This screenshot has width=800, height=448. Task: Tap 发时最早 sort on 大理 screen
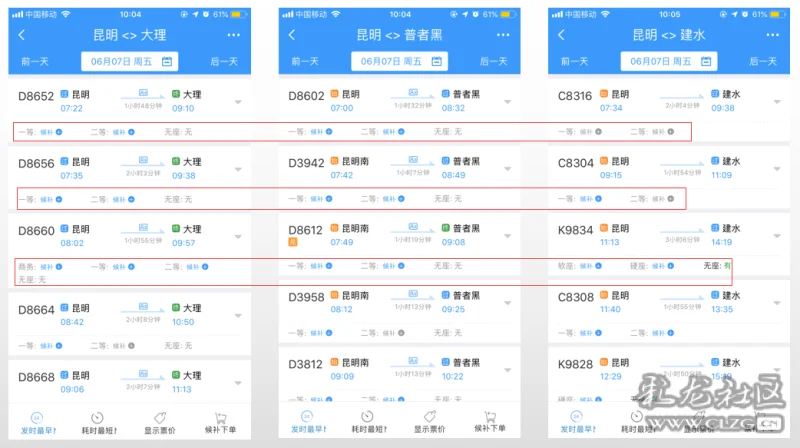[x=38, y=424]
